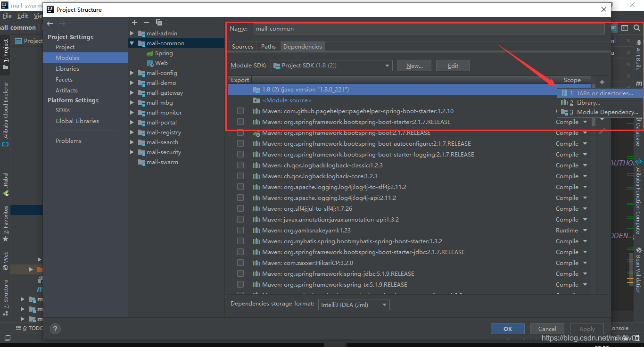Click the module Name input field
The height and width of the screenshot is (347, 644).
coord(429,29)
